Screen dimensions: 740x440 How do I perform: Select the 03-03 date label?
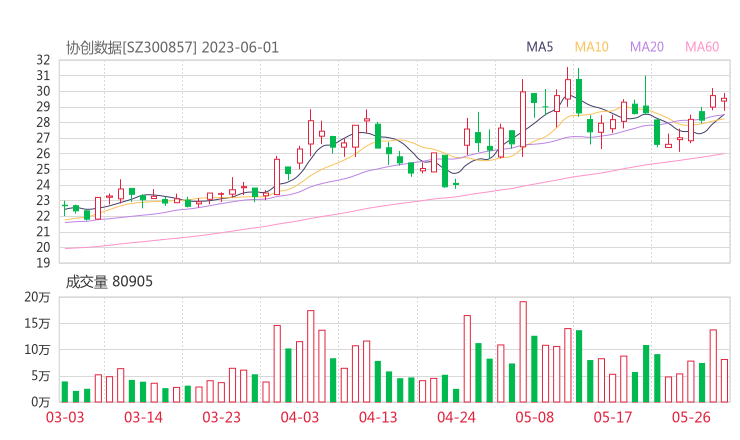click(65, 417)
